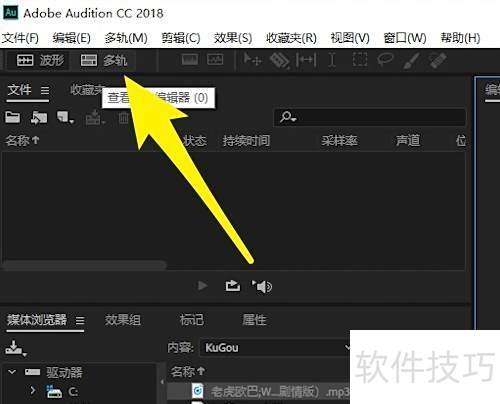Toggle spectral frequency display icon
This screenshot has width=500, height=404.
(190, 60)
